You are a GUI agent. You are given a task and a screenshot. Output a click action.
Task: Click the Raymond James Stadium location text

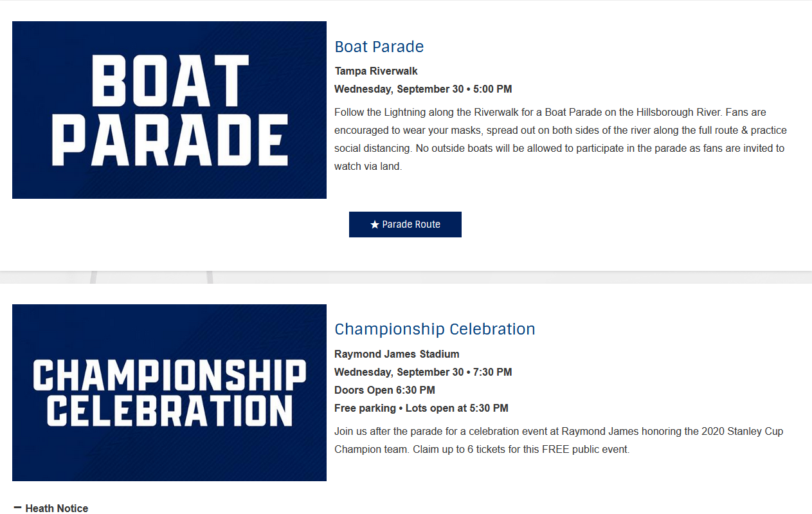[x=397, y=354]
